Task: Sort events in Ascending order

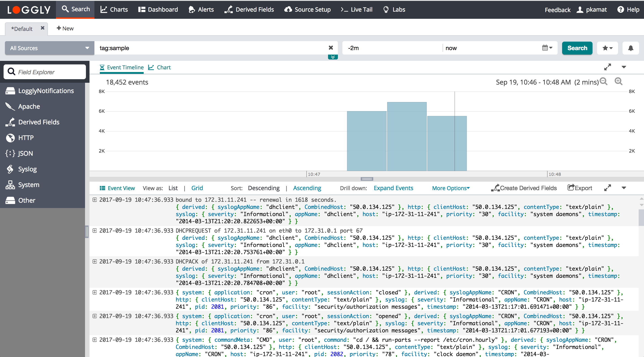Action: pos(307,188)
